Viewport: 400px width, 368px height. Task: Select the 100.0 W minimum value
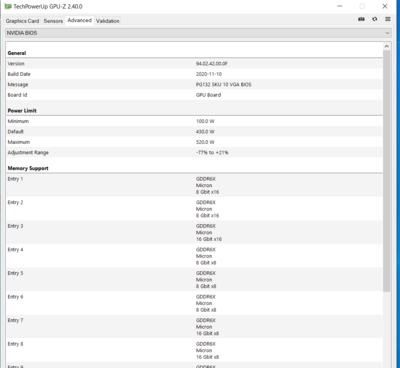click(x=205, y=121)
